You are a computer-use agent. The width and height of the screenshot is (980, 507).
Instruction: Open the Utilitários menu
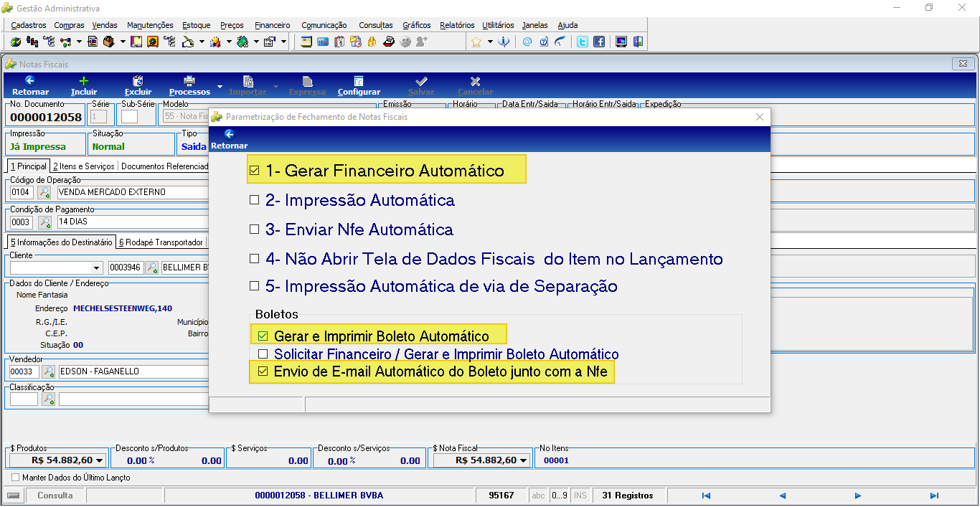click(498, 25)
